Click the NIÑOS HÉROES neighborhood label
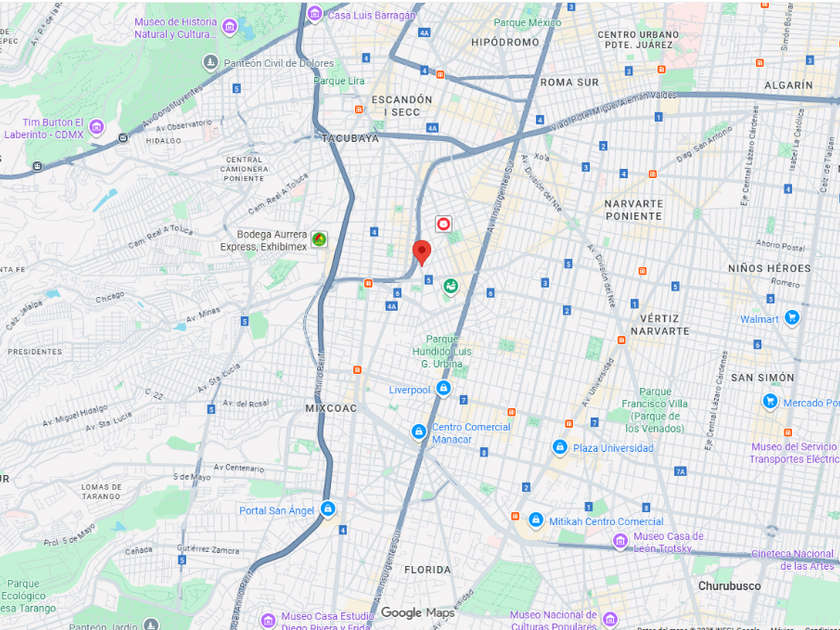The width and height of the screenshot is (840, 630). (769, 268)
